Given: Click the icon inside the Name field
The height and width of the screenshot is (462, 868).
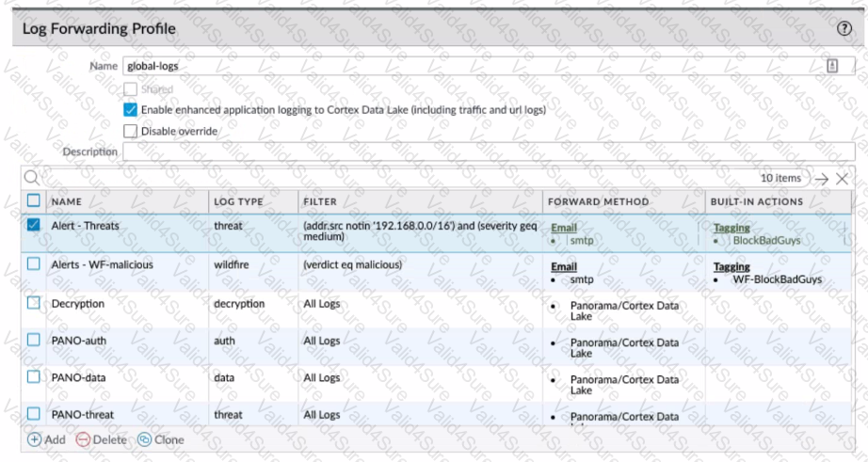Looking at the screenshot, I should coord(832,66).
